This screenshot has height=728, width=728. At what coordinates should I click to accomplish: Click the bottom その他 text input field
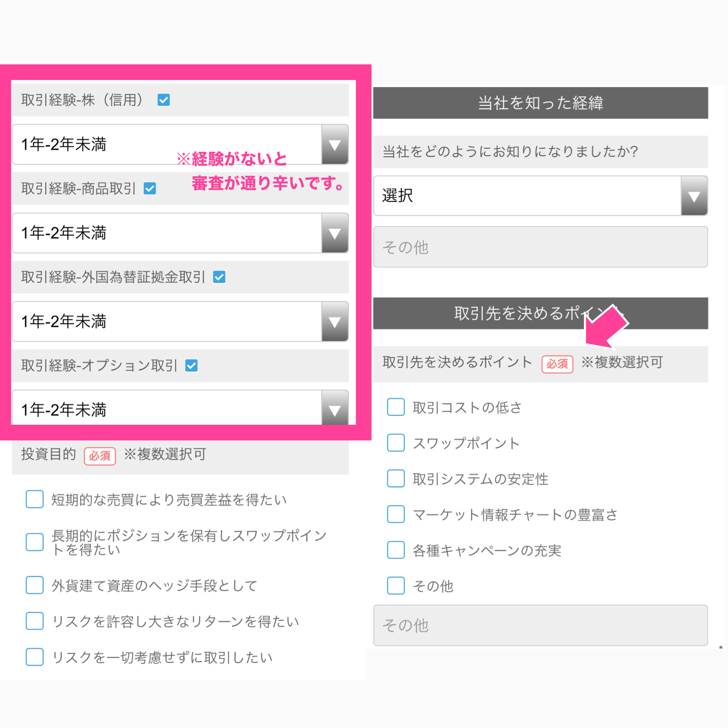coord(540,626)
